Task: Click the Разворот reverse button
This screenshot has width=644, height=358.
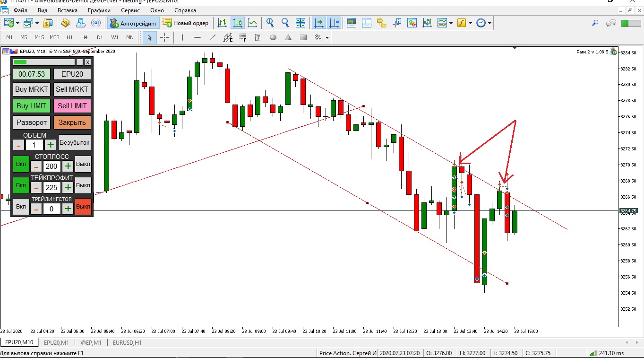Action: 32,122
